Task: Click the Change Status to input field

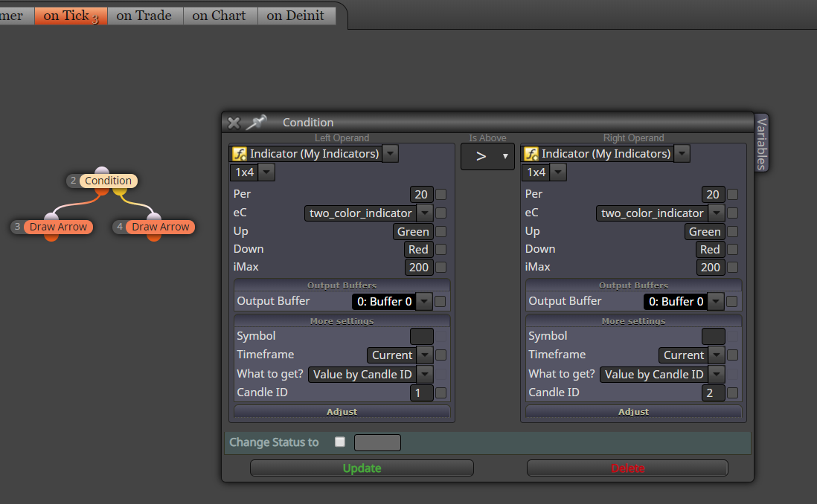Action: point(377,442)
